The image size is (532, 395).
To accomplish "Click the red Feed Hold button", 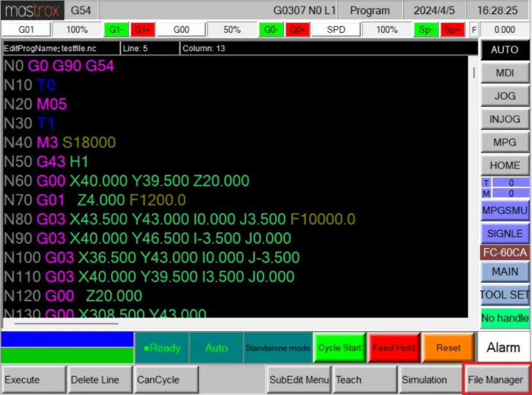I will 394,348.
